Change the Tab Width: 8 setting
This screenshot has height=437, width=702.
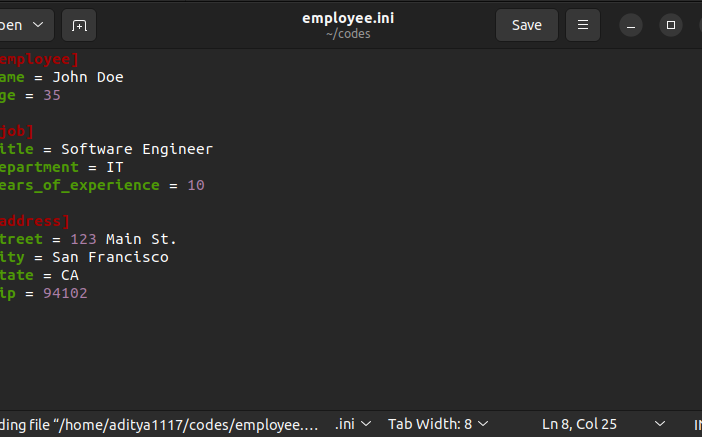point(438,424)
